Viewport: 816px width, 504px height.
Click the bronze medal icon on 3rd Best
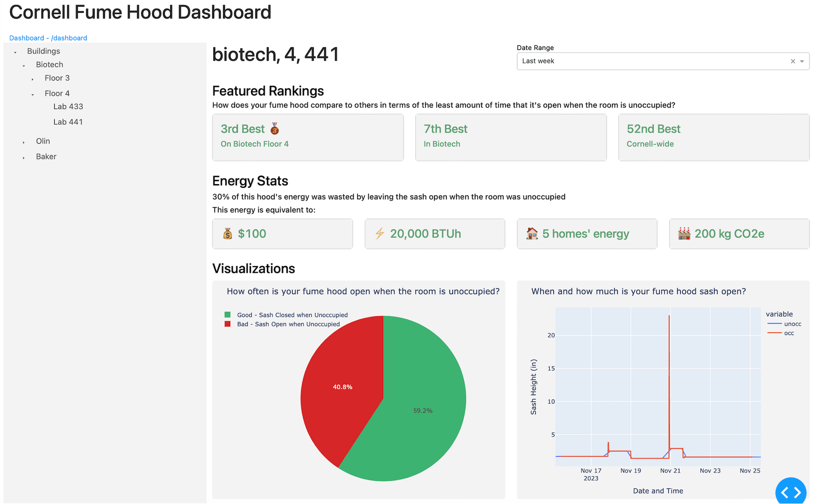coord(275,129)
